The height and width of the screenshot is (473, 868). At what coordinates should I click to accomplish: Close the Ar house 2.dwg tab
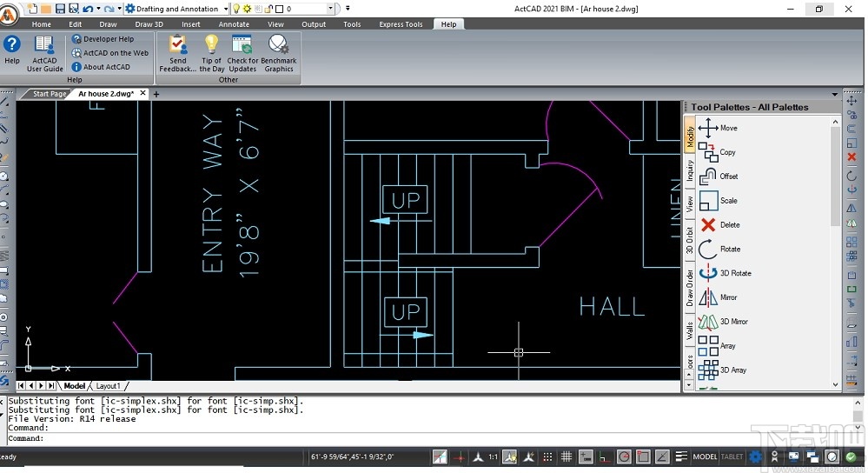pyautogui.click(x=142, y=93)
